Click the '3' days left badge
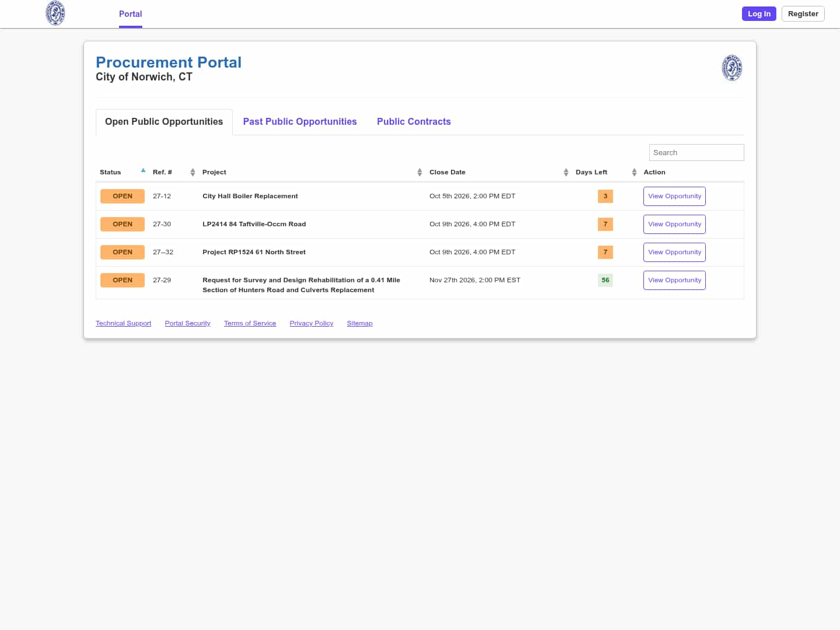Image resolution: width=840 pixels, height=630 pixels. click(605, 197)
